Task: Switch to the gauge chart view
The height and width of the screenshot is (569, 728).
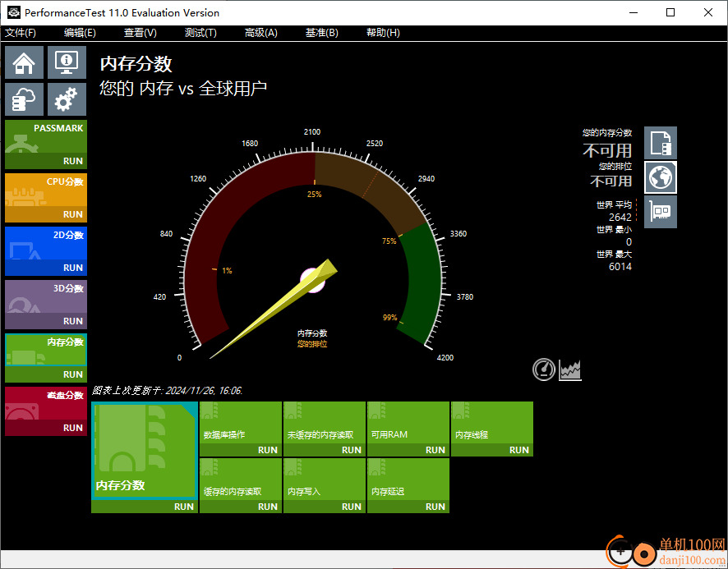Action: coord(544,369)
